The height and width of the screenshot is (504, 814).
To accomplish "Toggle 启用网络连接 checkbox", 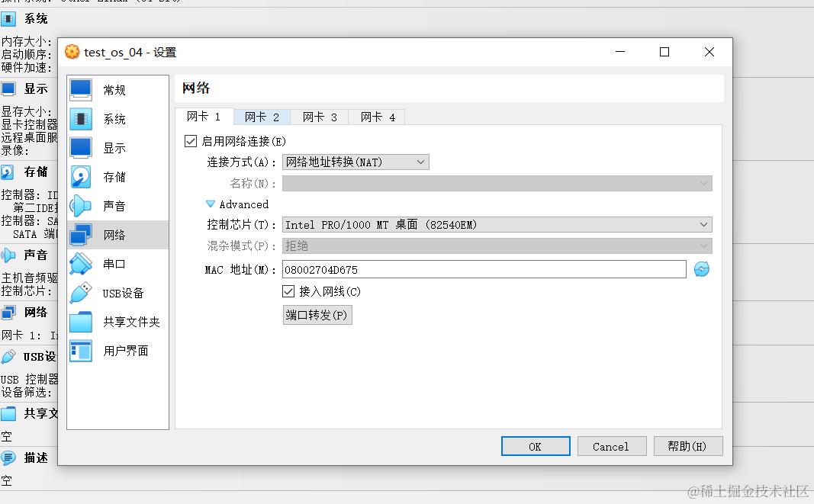I will [x=191, y=141].
